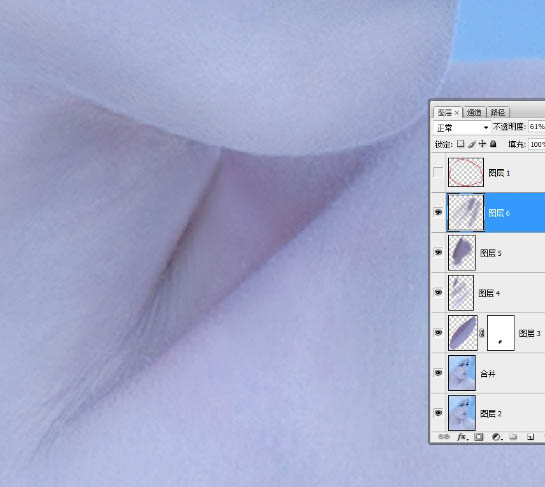545x487 pixels.
Task: Open the 正常 blend mode dropdown
Action: (x=462, y=128)
